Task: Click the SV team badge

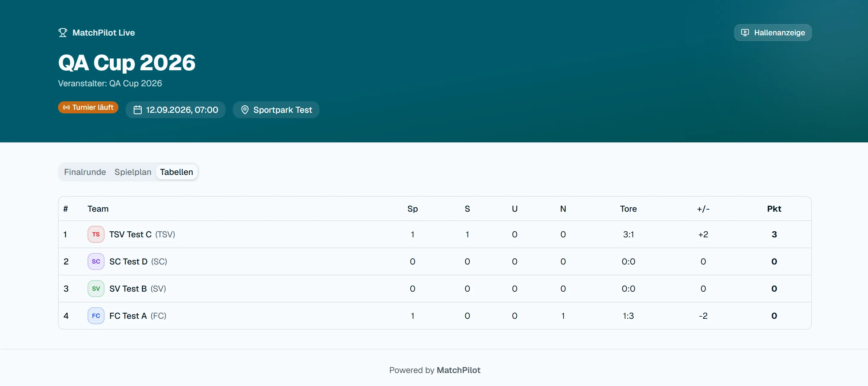Action: tap(96, 289)
